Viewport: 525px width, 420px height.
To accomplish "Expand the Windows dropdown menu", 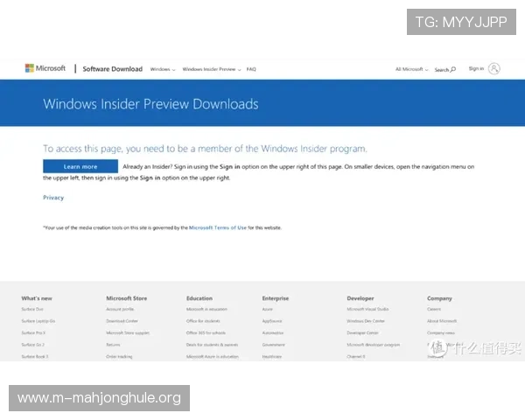I will (x=162, y=69).
